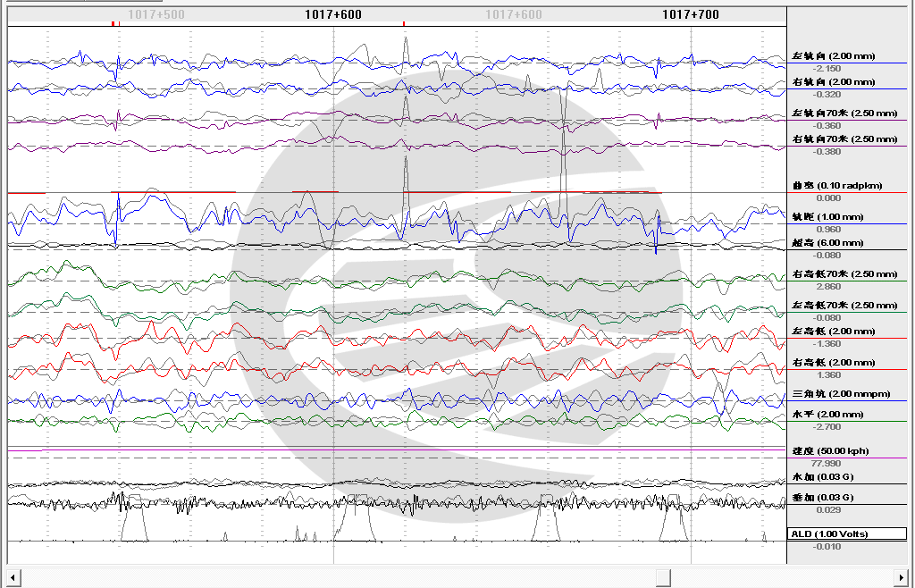Click the 曲率 (0.10 radpkm) channel label
The image size is (915, 588).
click(x=836, y=186)
